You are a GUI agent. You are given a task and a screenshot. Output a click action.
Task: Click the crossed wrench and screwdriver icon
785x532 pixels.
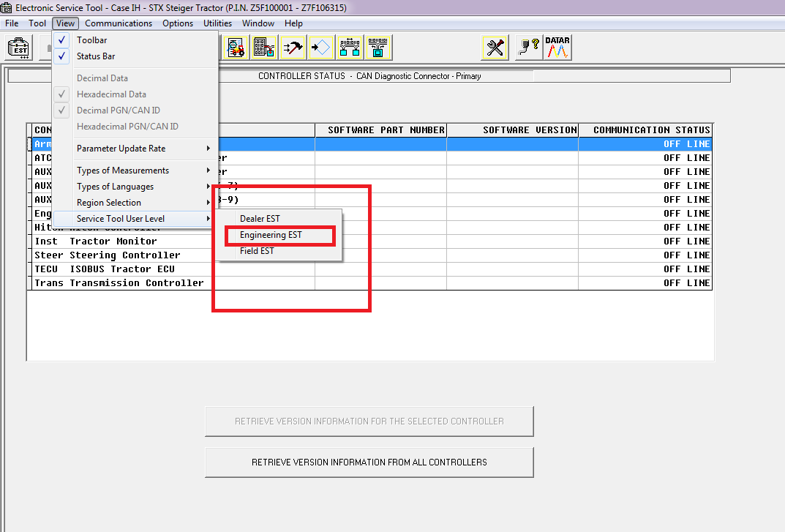[x=495, y=48]
